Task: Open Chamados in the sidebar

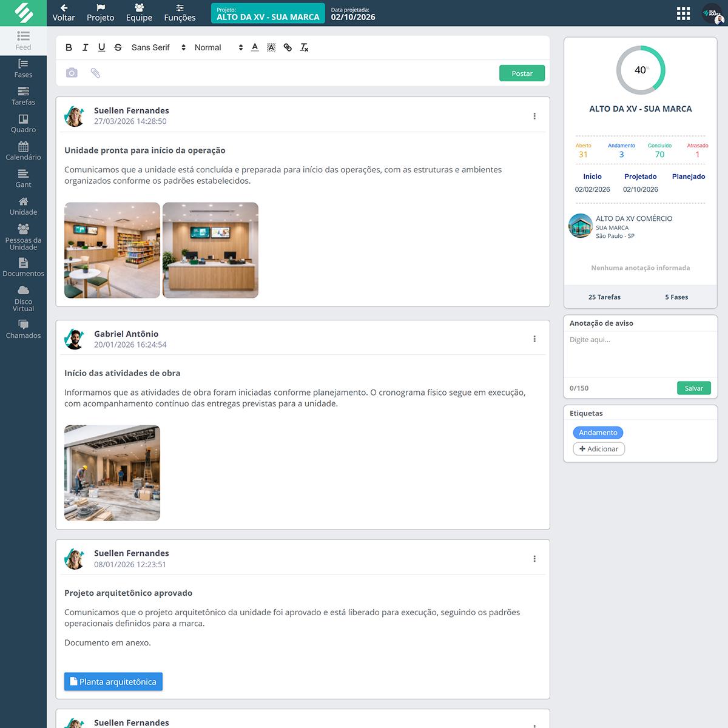Action: point(23,329)
